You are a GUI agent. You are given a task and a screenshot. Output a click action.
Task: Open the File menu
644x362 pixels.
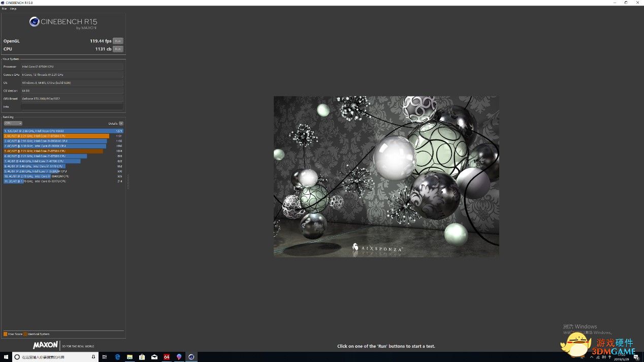tap(4, 9)
